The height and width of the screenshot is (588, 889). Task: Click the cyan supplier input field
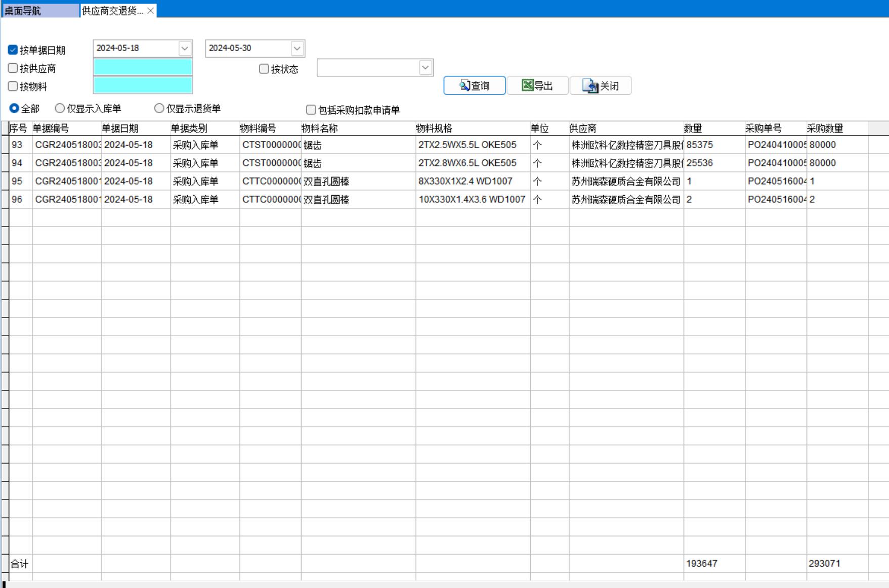click(143, 67)
